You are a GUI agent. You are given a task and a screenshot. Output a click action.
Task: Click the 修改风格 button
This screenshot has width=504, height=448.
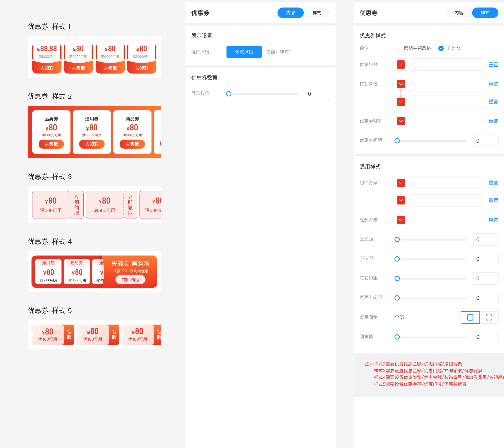tap(244, 52)
